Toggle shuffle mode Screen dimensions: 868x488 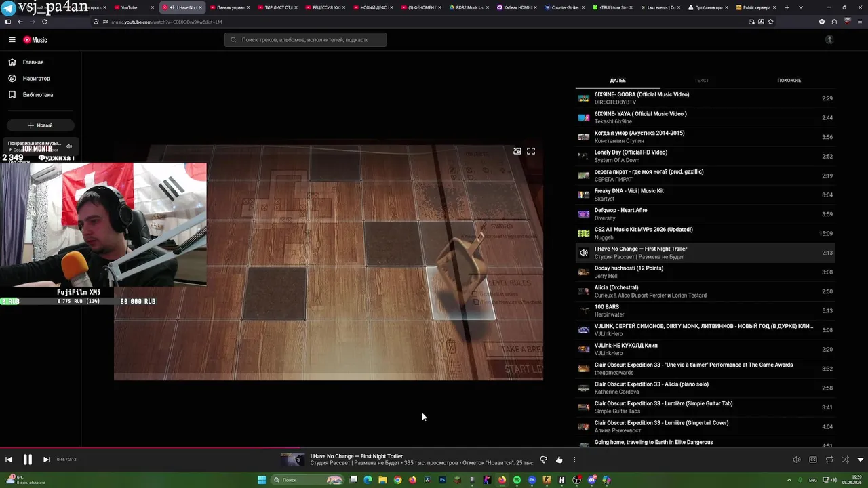(x=845, y=460)
